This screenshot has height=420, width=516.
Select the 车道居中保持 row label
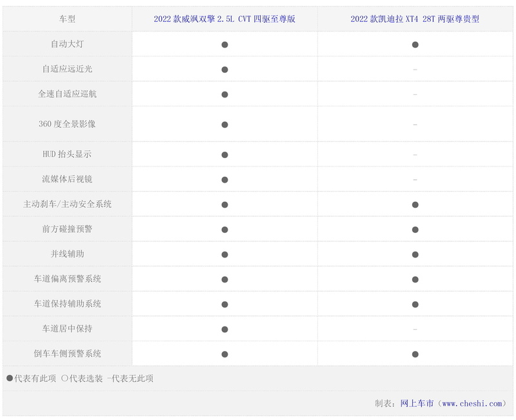[x=67, y=329]
